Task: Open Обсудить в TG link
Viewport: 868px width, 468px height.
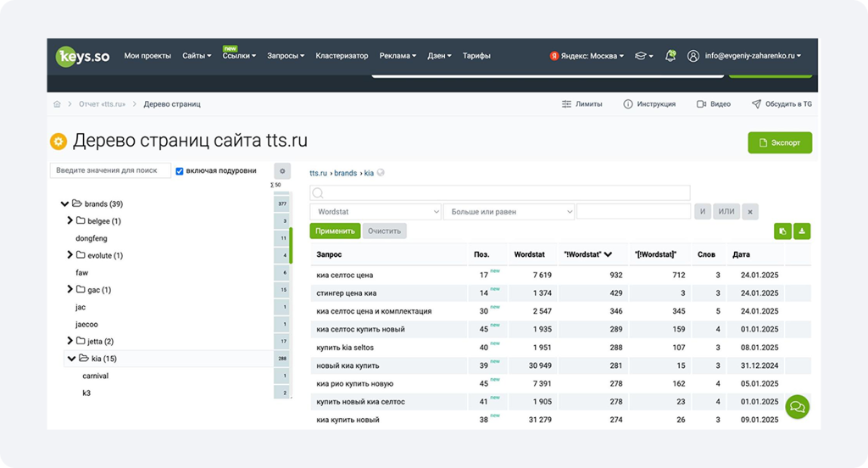Action: 782,104
